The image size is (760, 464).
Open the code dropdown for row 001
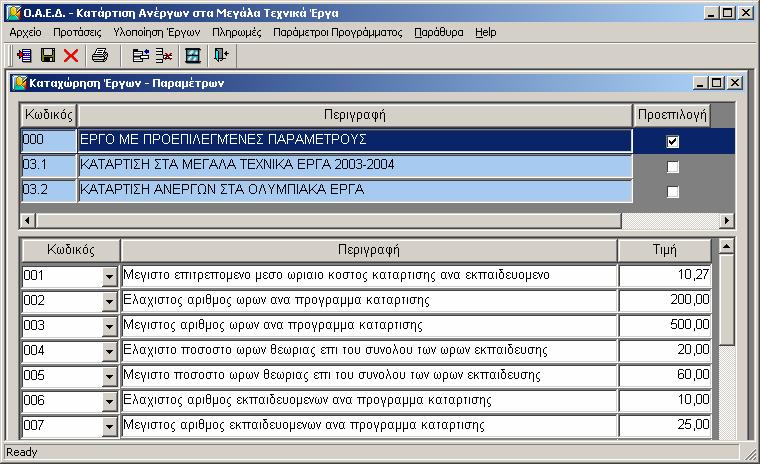point(110,276)
